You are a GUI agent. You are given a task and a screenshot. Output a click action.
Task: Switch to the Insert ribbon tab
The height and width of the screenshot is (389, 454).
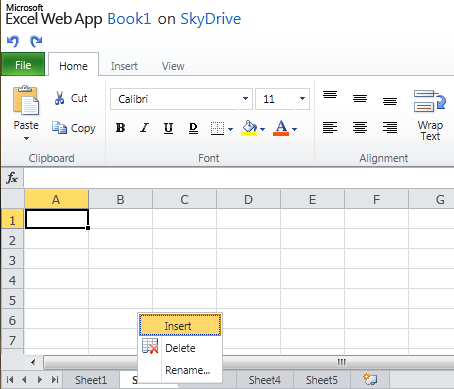(x=124, y=66)
